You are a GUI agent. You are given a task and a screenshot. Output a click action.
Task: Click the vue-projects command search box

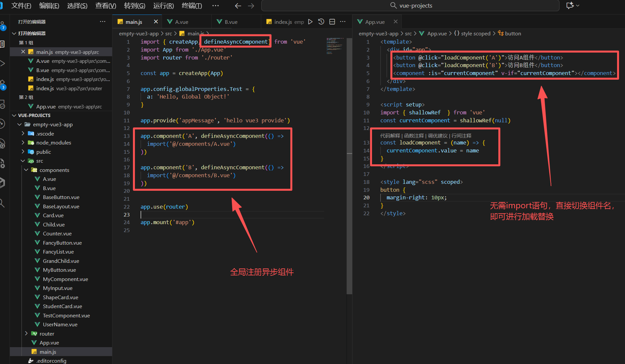(410, 6)
